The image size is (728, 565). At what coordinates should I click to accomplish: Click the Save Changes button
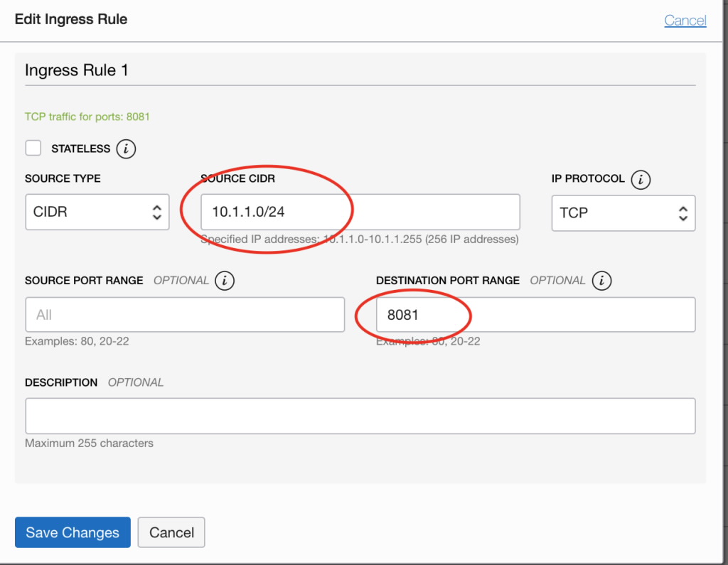72,532
